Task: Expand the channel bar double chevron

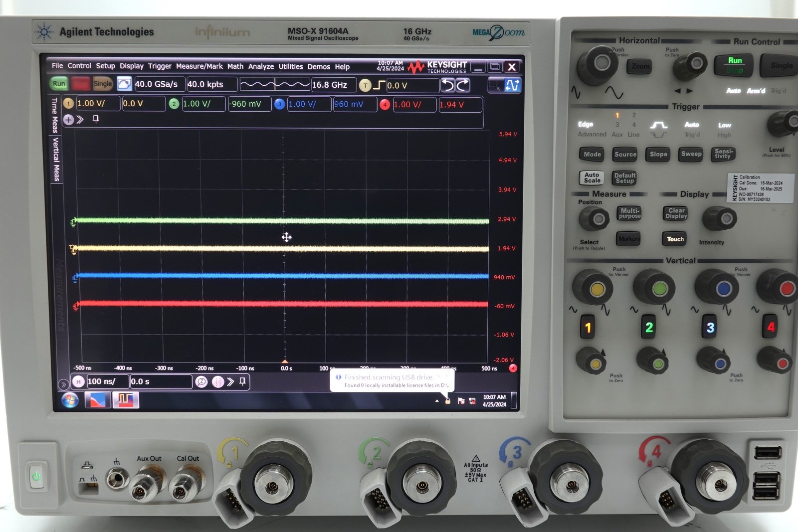Action: (80, 119)
